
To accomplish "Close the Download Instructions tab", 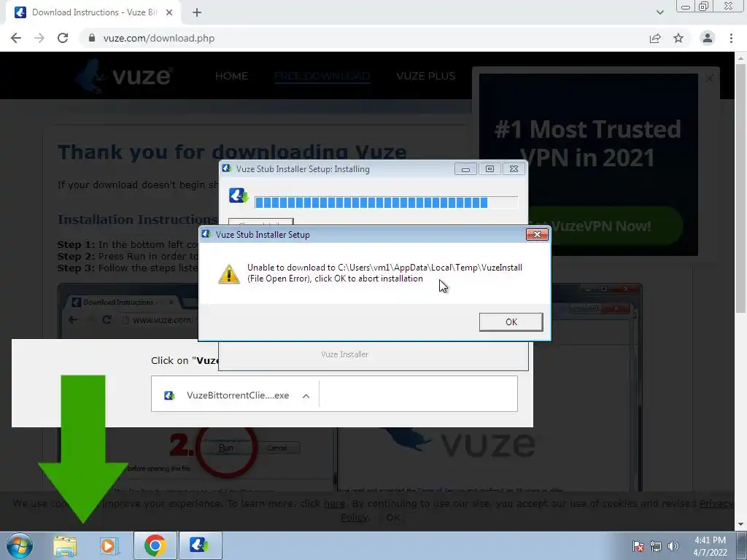I will (169, 13).
